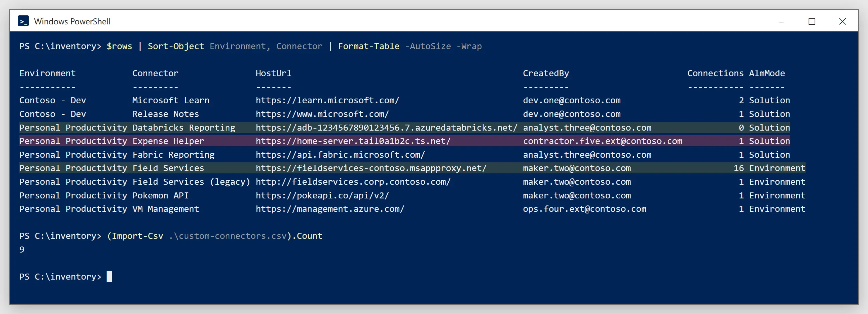868x314 pixels.
Task: Click the http://fieldservices.corp.contoso.com/ URL
Action: 353,182
